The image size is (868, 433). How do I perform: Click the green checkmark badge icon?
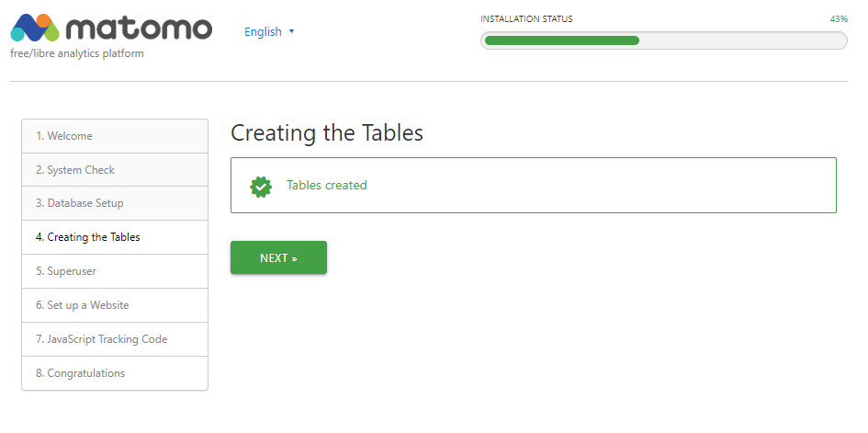[x=261, y=186]
